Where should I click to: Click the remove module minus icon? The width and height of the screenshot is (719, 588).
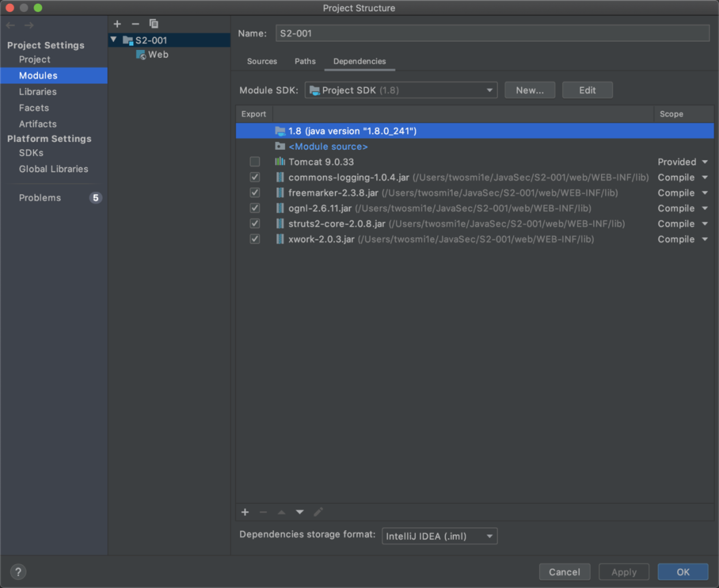[135, 24]
